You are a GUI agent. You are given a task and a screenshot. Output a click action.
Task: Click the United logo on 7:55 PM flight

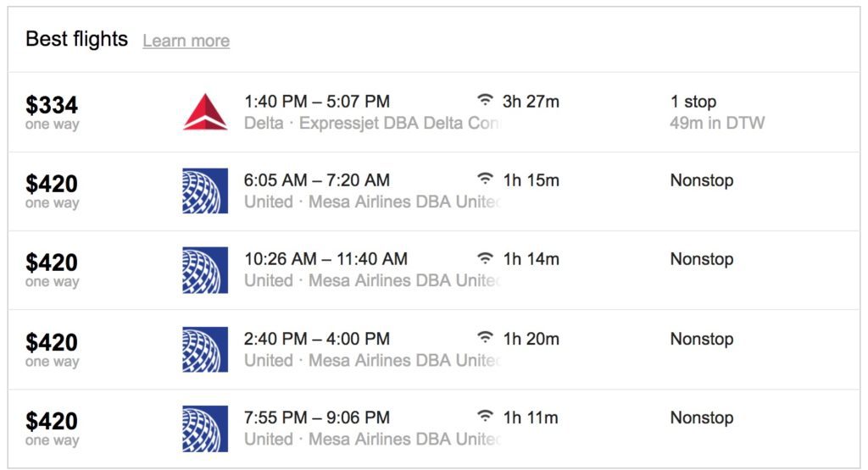pos(205,428)
